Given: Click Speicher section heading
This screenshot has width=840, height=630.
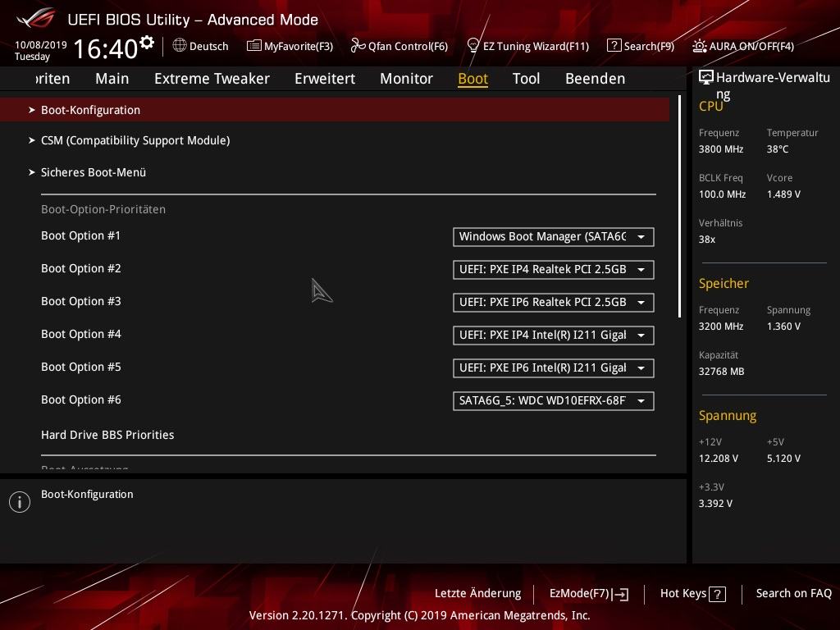Looking at the screenshot, I should point(724,283).
